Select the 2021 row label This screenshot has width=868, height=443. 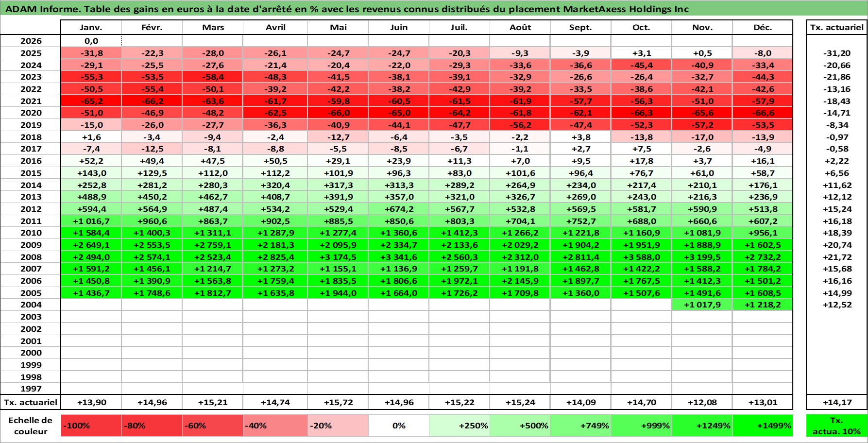pos(31,101)
